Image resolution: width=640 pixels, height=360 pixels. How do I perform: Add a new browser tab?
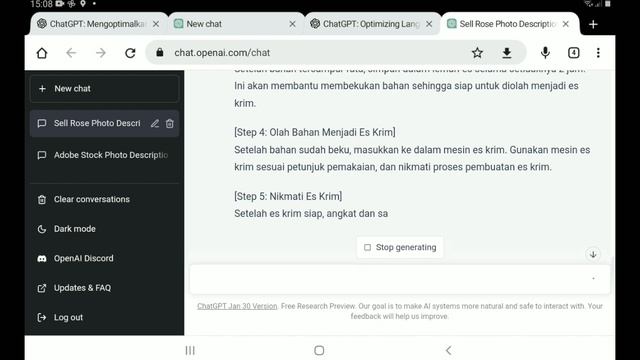point(593,24)
